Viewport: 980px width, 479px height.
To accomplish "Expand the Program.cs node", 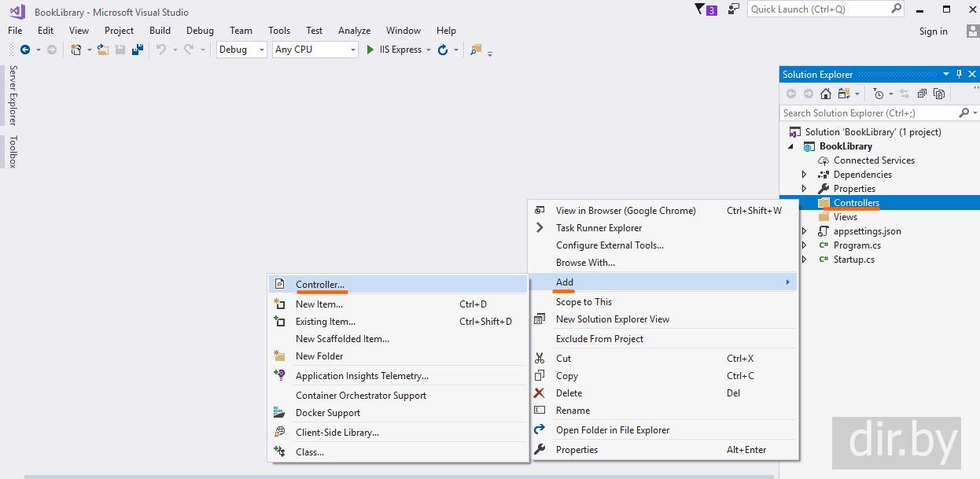I will pyautogui.click(x=804, y=245).
